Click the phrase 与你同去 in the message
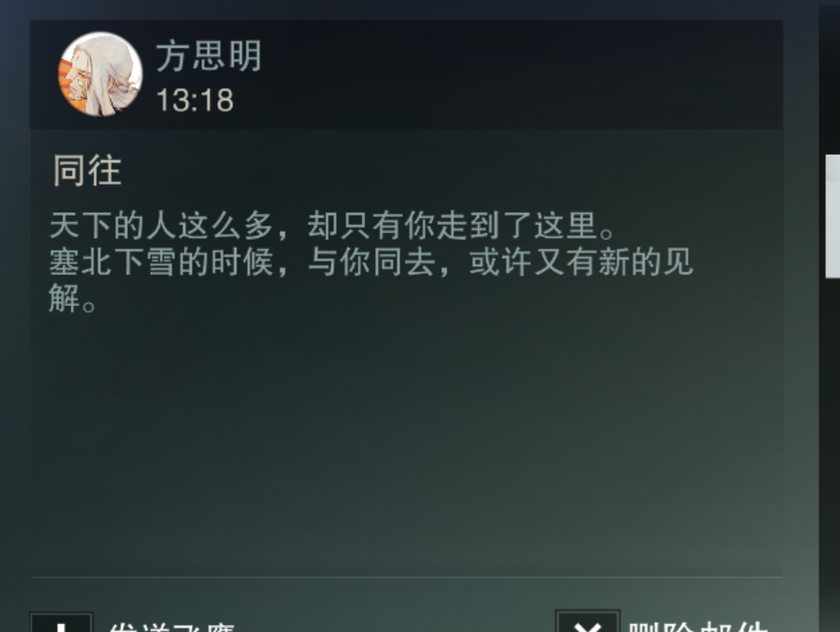 coord(371,263)
